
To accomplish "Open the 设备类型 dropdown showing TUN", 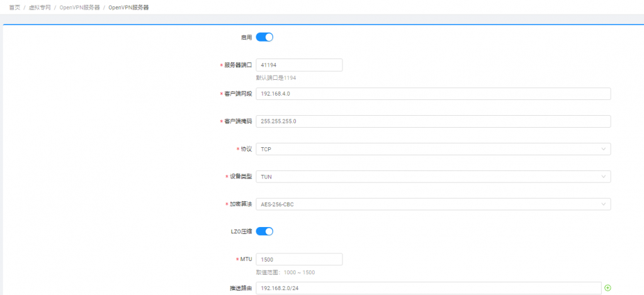I will (433, 177).
